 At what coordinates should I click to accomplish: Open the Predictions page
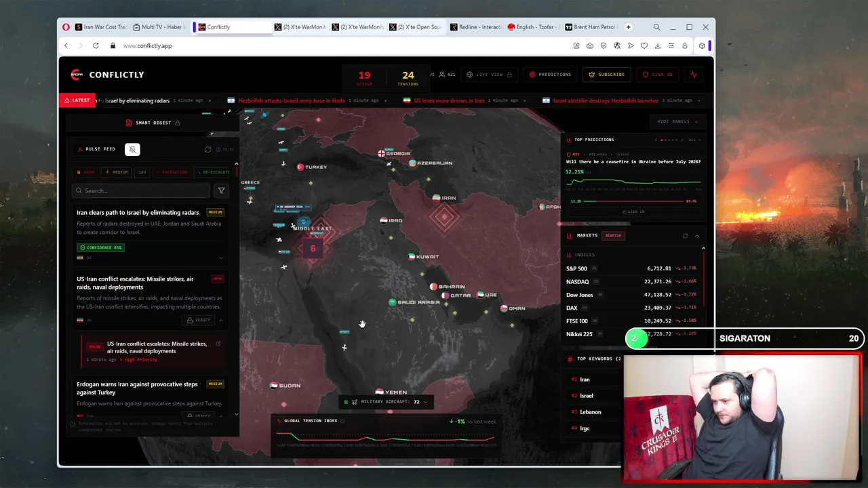click(551, 75)
